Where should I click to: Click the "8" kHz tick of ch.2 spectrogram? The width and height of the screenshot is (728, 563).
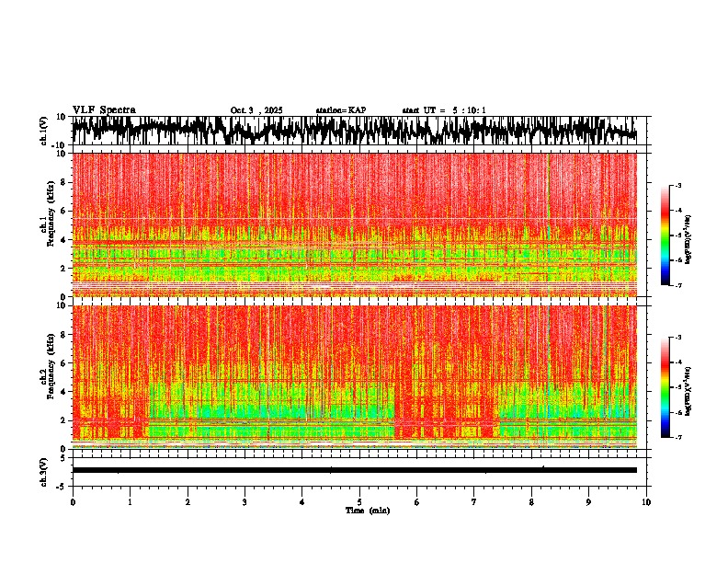(x=64, y=335)
